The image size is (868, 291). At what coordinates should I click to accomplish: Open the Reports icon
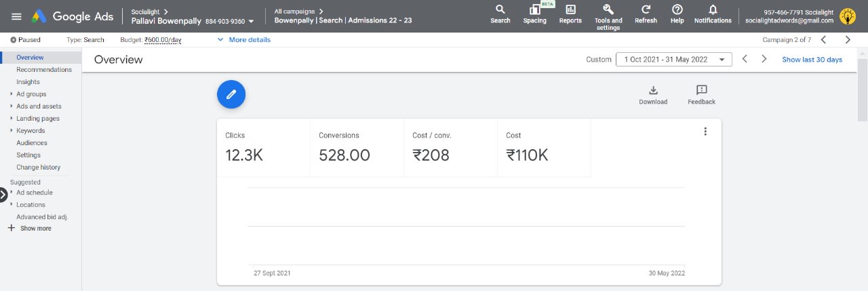coord(570,10)
